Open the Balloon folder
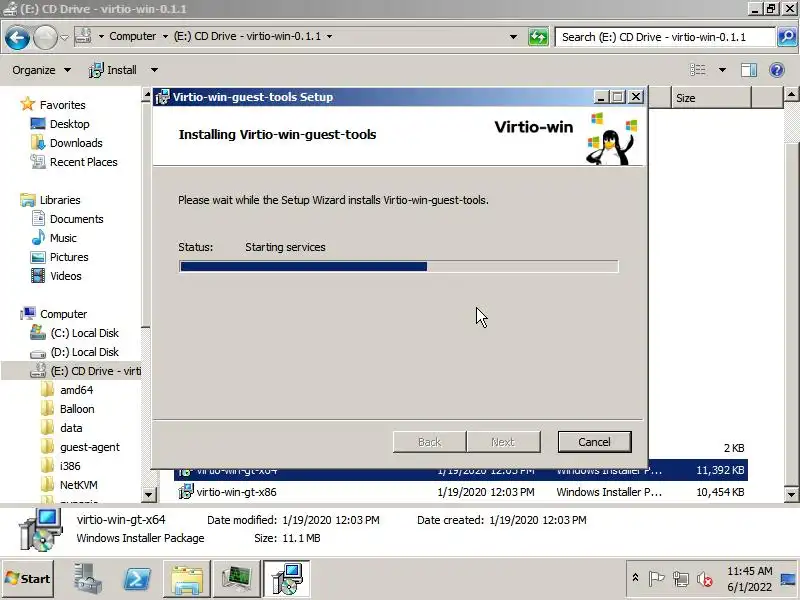 point(77,409)
